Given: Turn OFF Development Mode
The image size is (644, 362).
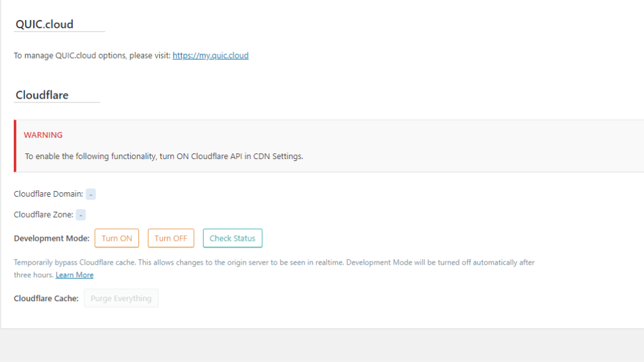Looking at the screenshot, I should pyautogui.click(x=171, y=238).
